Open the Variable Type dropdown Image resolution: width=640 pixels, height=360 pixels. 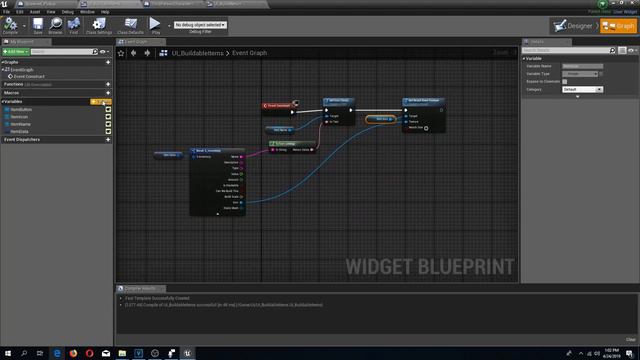click(580, 74)
